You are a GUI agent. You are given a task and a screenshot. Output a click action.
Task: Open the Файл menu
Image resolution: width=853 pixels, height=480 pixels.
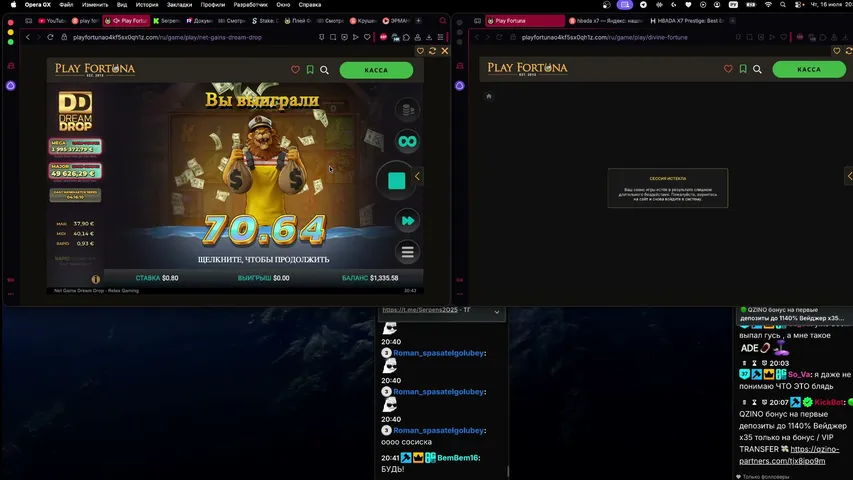click(66, 4)
